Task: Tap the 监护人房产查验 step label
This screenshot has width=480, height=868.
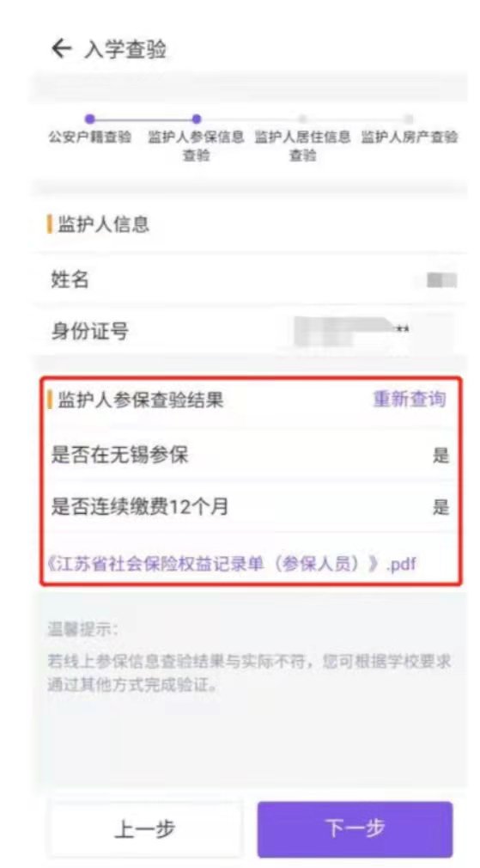Action: pos(410,138)
